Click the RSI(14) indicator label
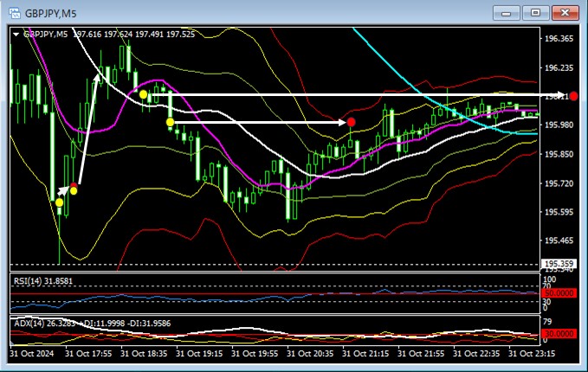The height and width of the screenshot is (372, 588). point(43,281)
